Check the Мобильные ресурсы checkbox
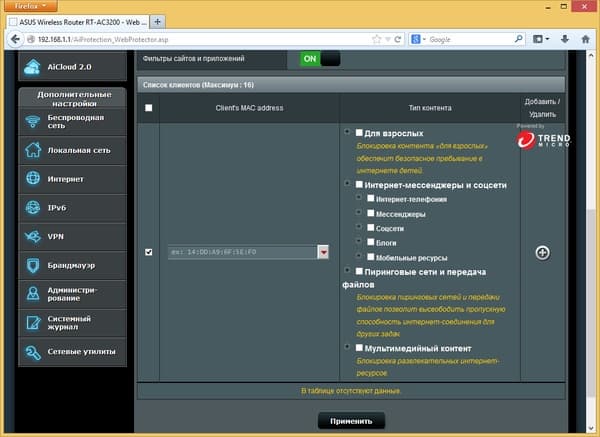 click(370, 257)
